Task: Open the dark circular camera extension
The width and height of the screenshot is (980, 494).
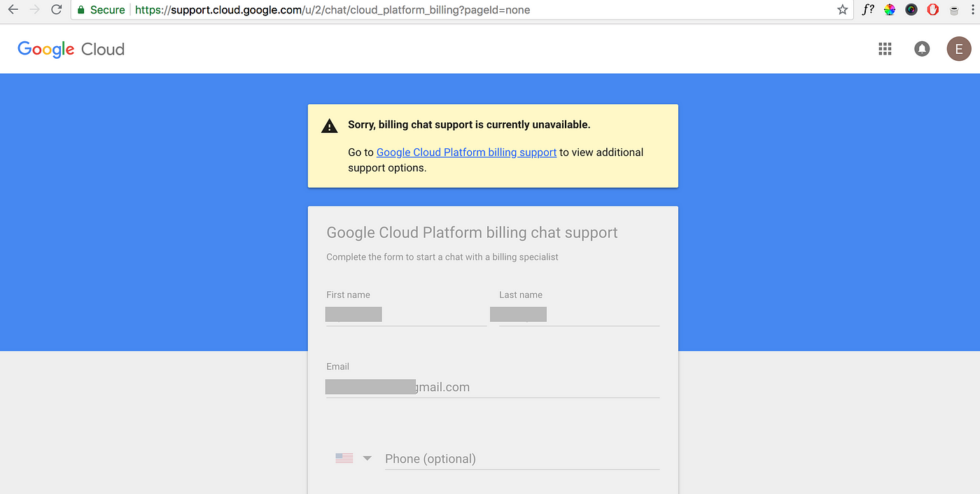Action: coord(911,10)
